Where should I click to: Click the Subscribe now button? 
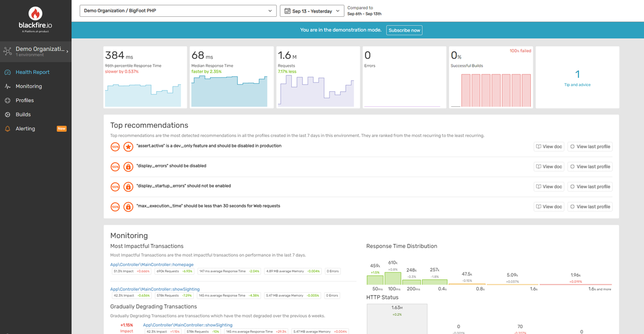click(x=404, y=30)
